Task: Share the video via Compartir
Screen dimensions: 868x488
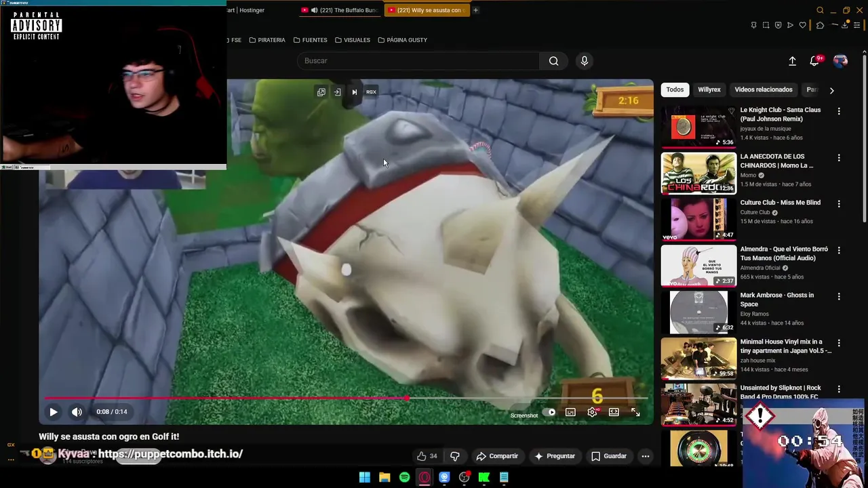Action: pyautogui.click(x=497, y=456)
